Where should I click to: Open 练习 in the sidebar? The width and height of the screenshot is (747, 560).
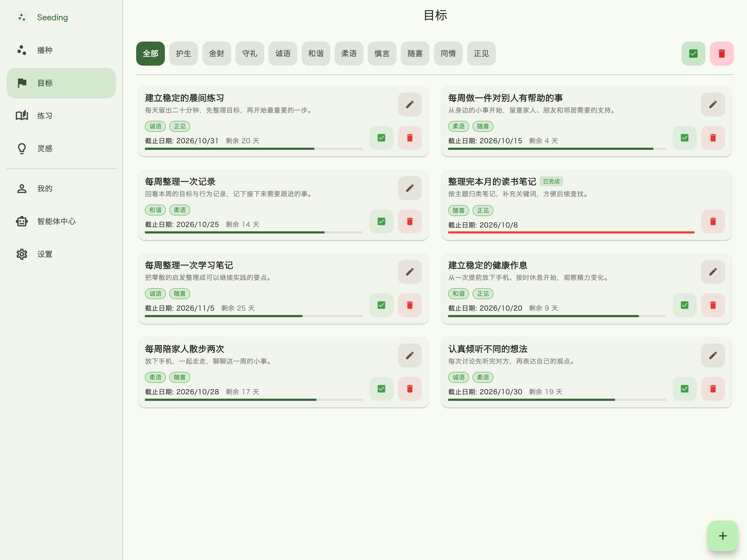[61, 116]
